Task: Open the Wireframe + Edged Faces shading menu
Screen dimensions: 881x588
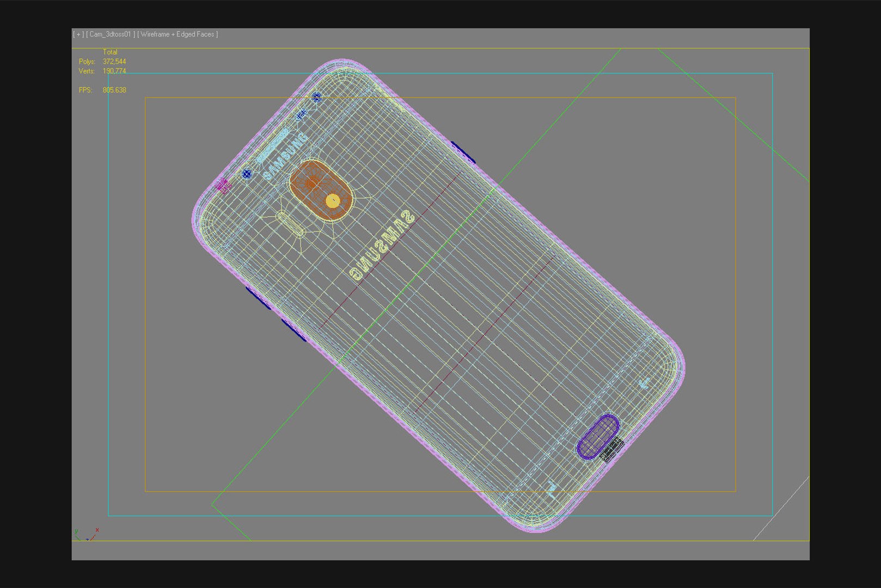Action: click(x=178, y=34)
